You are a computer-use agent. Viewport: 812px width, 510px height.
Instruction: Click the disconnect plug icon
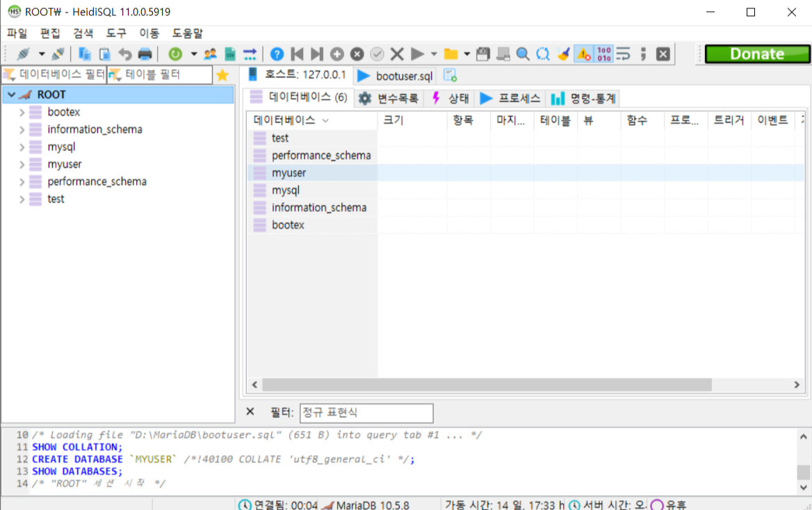[x=58, y=54]
